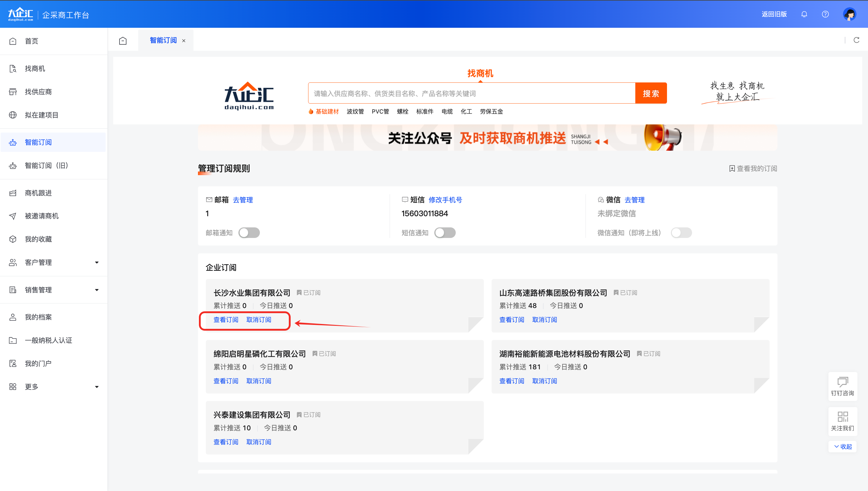Click the envelope icon beside 邮箱
This screenshot has width=868, height=491.
click(x=209, y=200)
